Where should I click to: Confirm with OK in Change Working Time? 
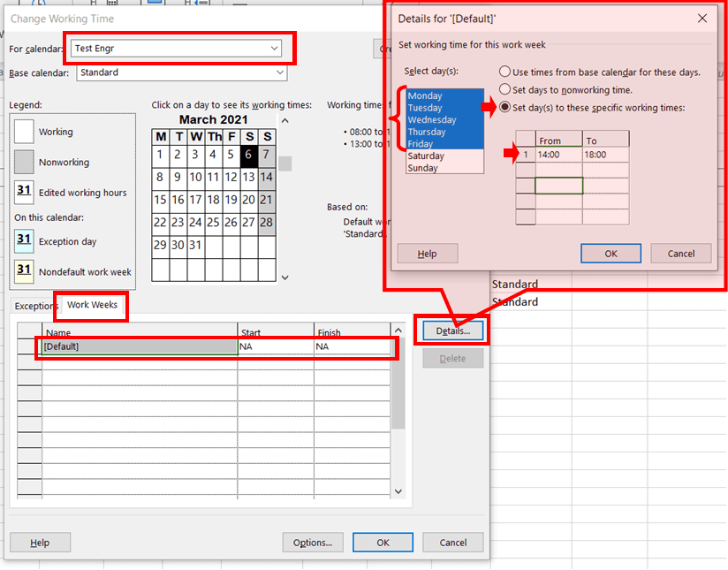(383, 543)
